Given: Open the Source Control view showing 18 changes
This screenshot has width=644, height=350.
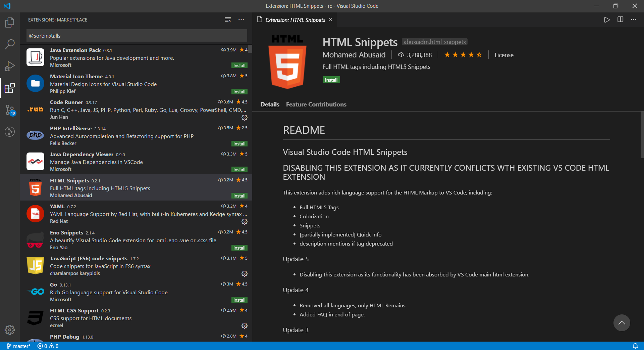Looking at the screenshot, I should click(x=10, y=110).
